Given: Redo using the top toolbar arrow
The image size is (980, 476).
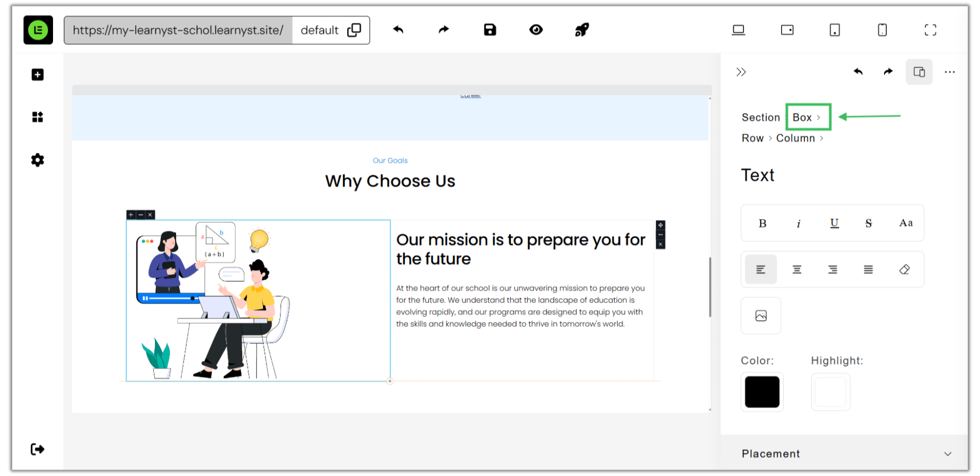Looking at the screenshot, I should (444, 30).
